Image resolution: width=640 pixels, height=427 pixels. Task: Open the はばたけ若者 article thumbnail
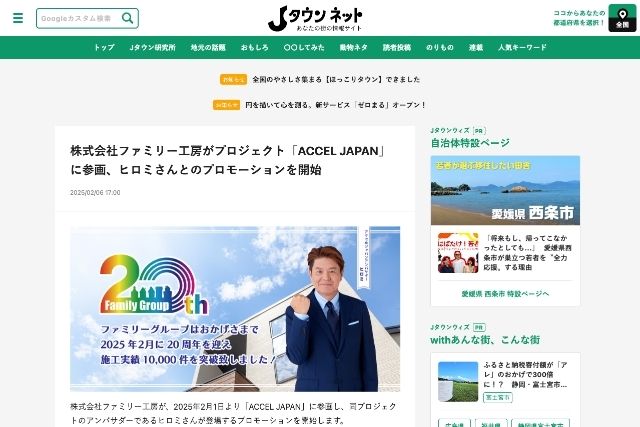pos(458,253)
